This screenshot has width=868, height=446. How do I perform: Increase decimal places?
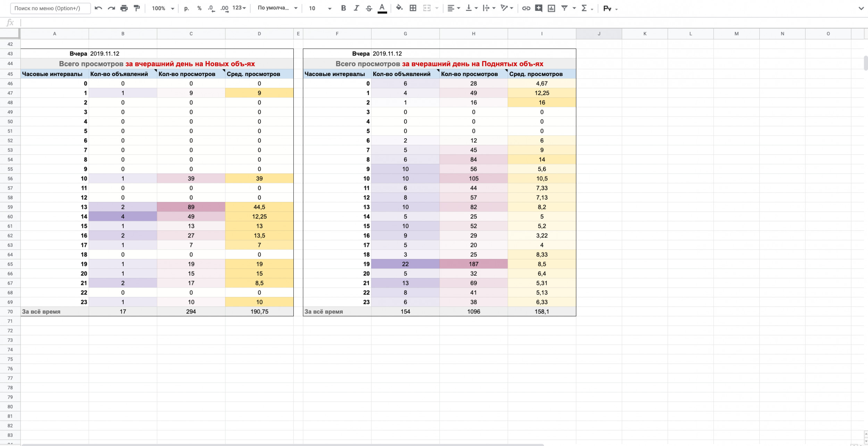tap(225, 8)
